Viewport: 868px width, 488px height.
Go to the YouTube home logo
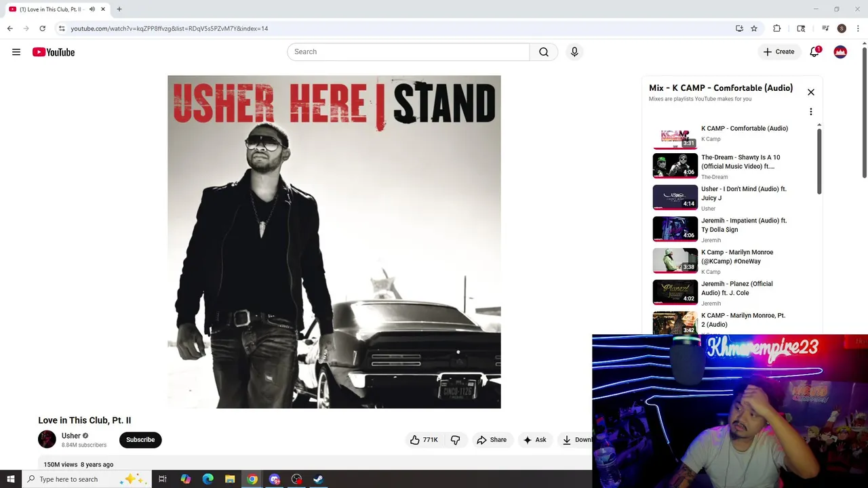tap(54, 52)
